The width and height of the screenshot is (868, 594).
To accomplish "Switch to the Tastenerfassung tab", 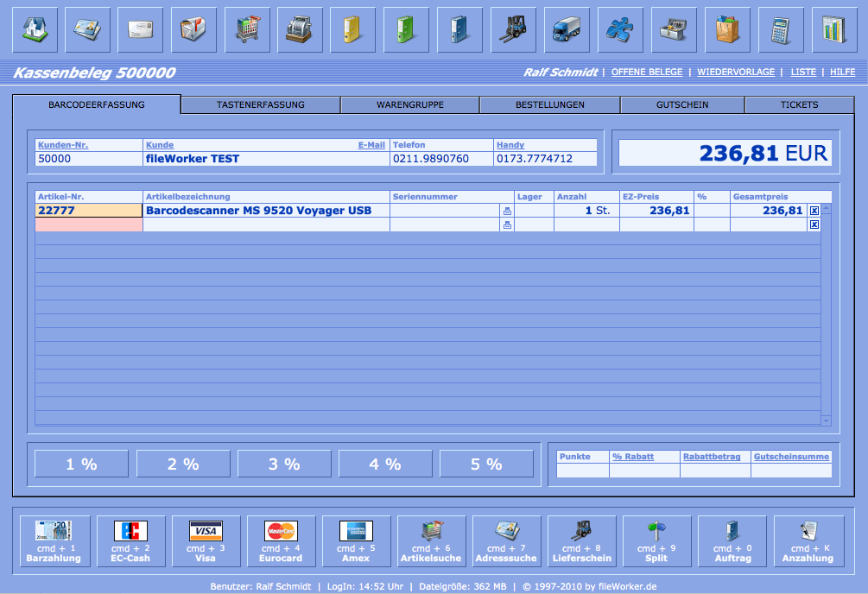I will 261,104.
